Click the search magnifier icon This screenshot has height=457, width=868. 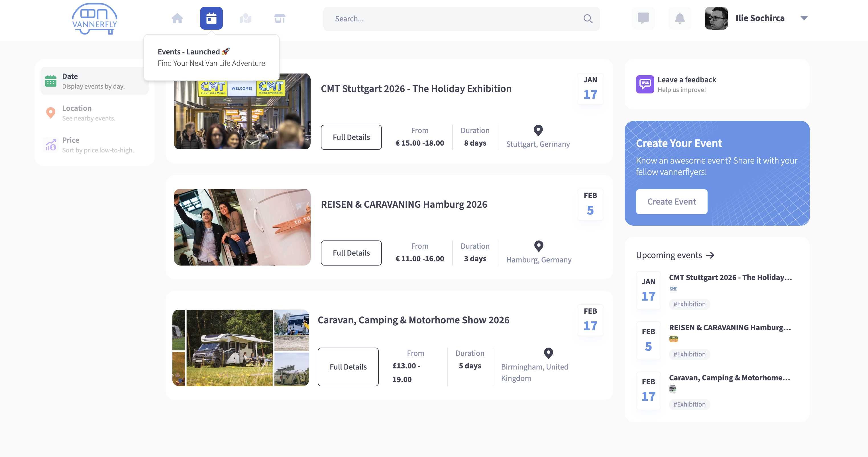588,19
